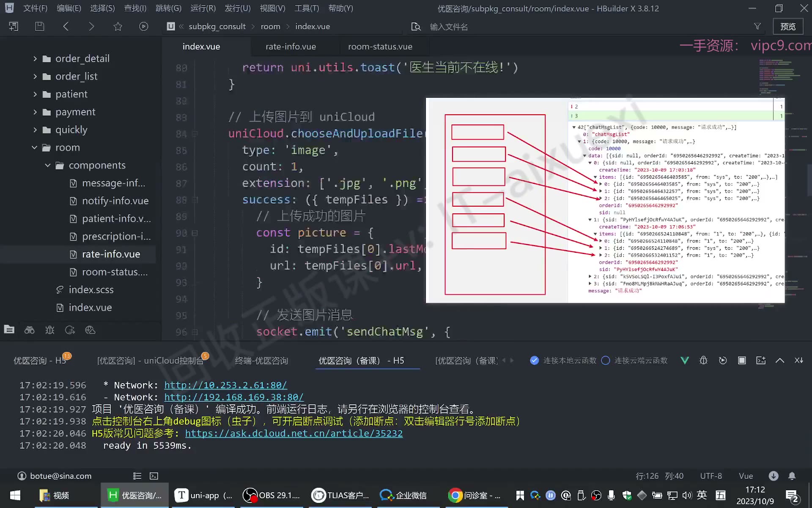This screenshot has height=508, width=812.
Task: Click the notification bell in the status bar
Action: [792, 476]
